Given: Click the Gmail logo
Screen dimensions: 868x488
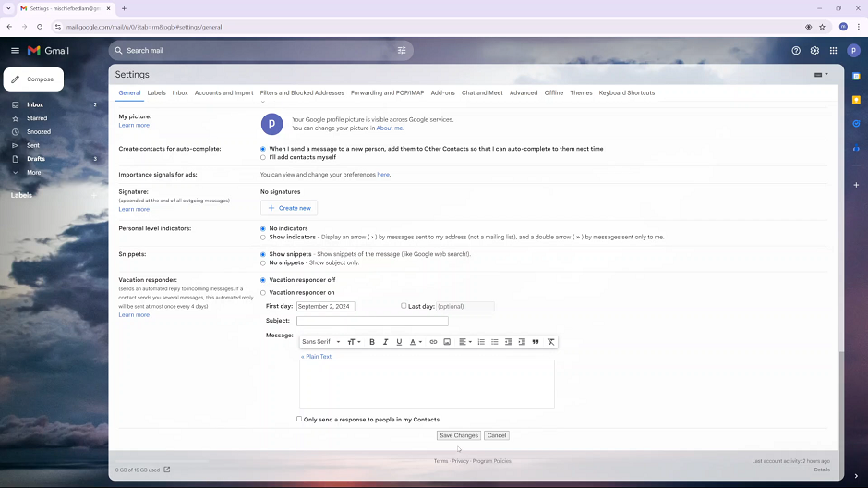Looking at the screenshot, I should (49, 51).
